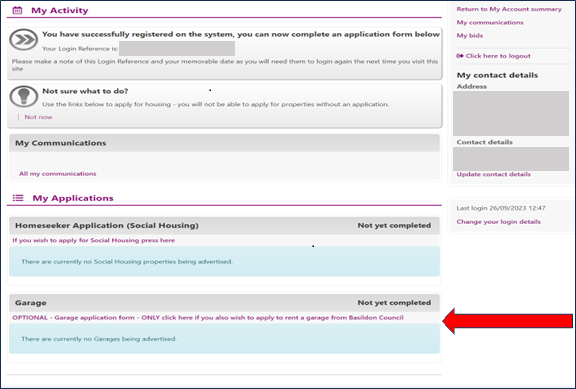Open Change your login details link
Image resolution: width=576 pixels, height=389 pixels.
tap(498, 221)
